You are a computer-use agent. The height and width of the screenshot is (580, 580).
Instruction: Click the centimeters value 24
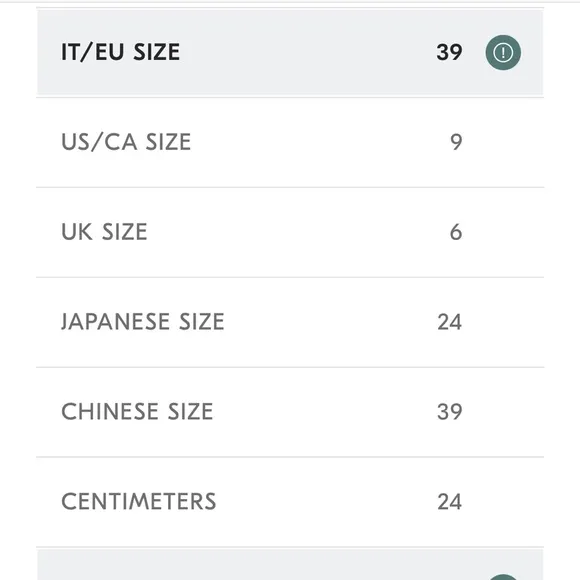[x=449, y=502]
